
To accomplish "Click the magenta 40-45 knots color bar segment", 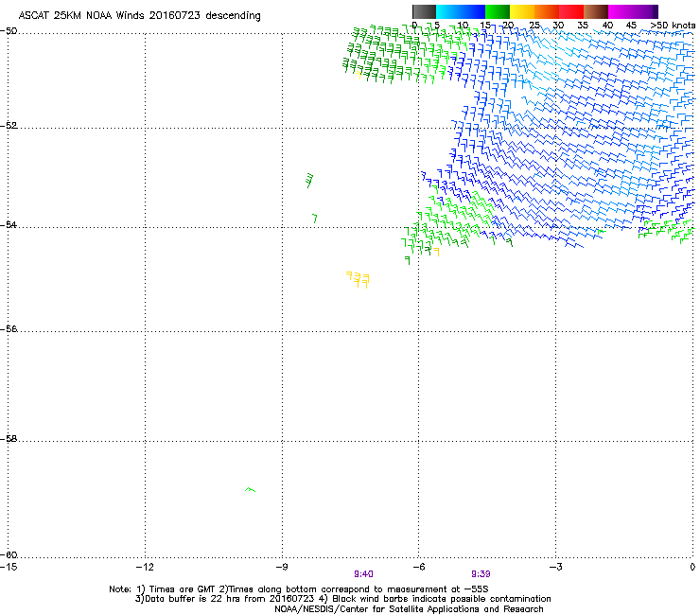I will tap(621, 11).
